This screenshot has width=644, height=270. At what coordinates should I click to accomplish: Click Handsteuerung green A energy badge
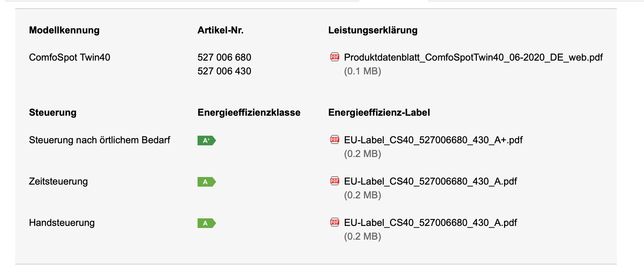point(207,223)
